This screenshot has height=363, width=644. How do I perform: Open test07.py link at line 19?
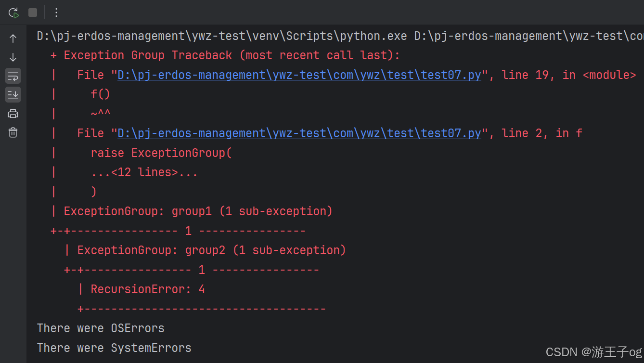[x=299, y=75]
